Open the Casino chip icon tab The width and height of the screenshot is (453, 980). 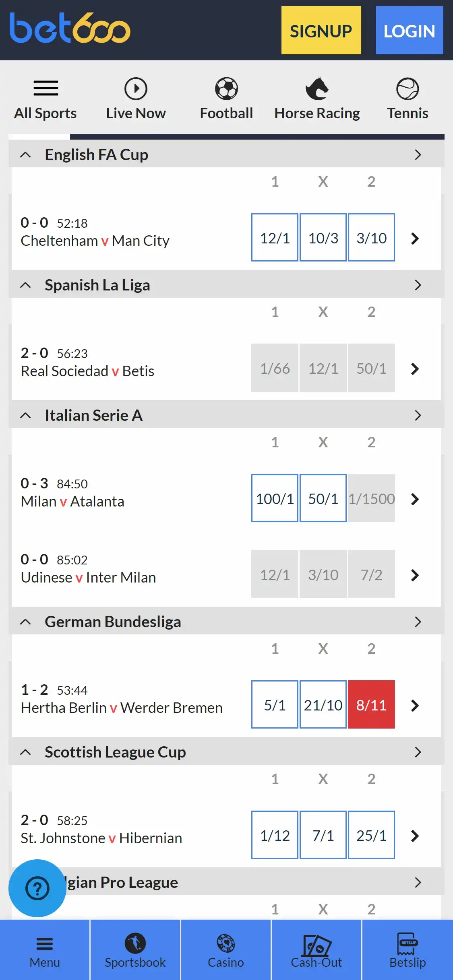[x=226, y=943]
